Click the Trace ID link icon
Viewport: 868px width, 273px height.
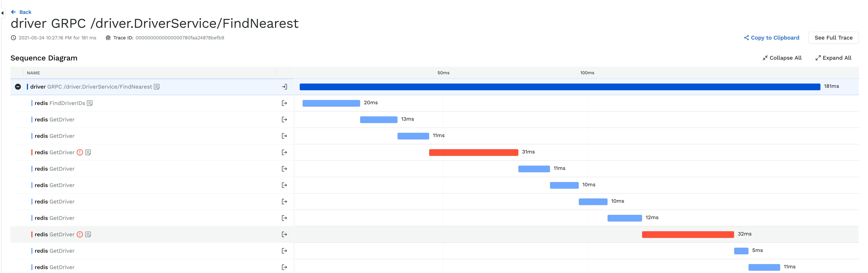(x=108, y=38)
